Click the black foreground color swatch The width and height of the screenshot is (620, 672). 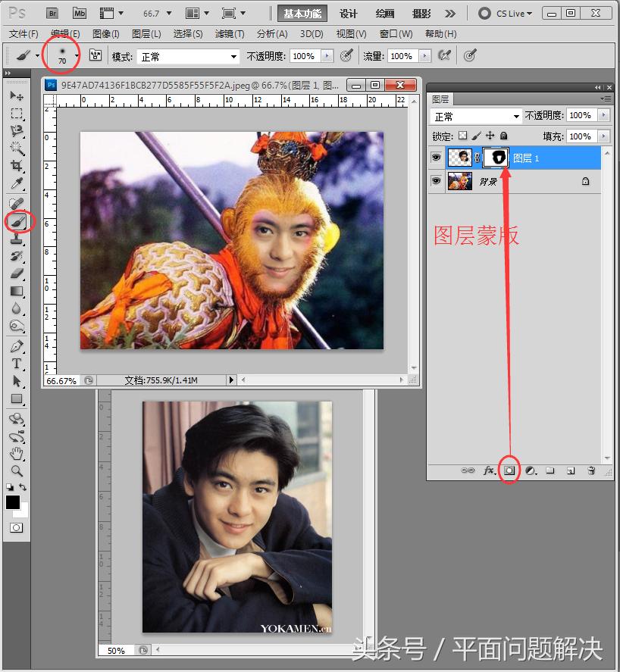click(x=13, y=502)
